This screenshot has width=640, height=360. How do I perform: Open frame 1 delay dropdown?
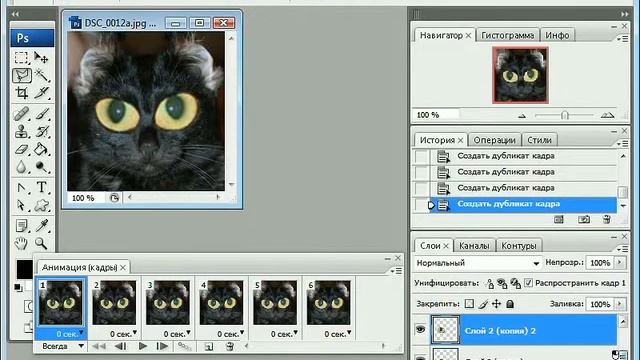81,333
